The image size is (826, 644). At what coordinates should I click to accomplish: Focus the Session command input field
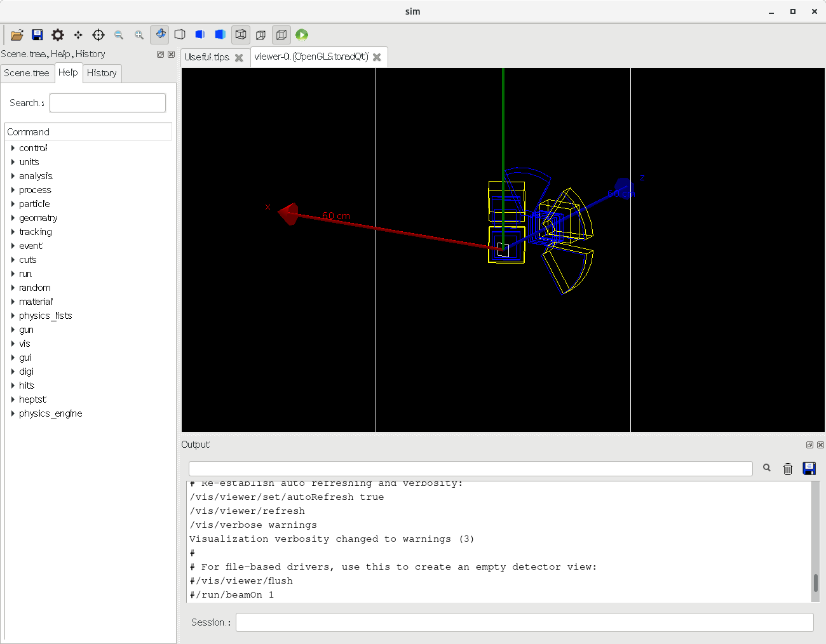pyautogui.click(x=525, y=622)
